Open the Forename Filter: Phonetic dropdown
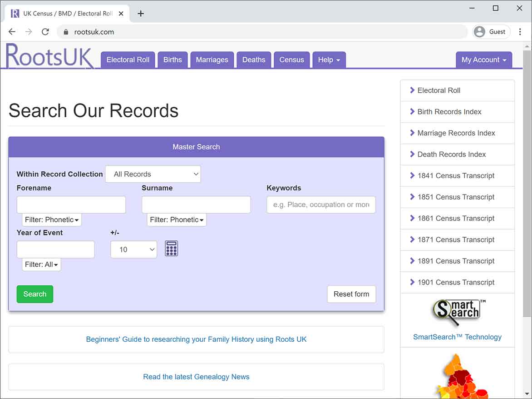Image resolution: width=532 pixels, height=399 pixels. click(x=52, y=219)
